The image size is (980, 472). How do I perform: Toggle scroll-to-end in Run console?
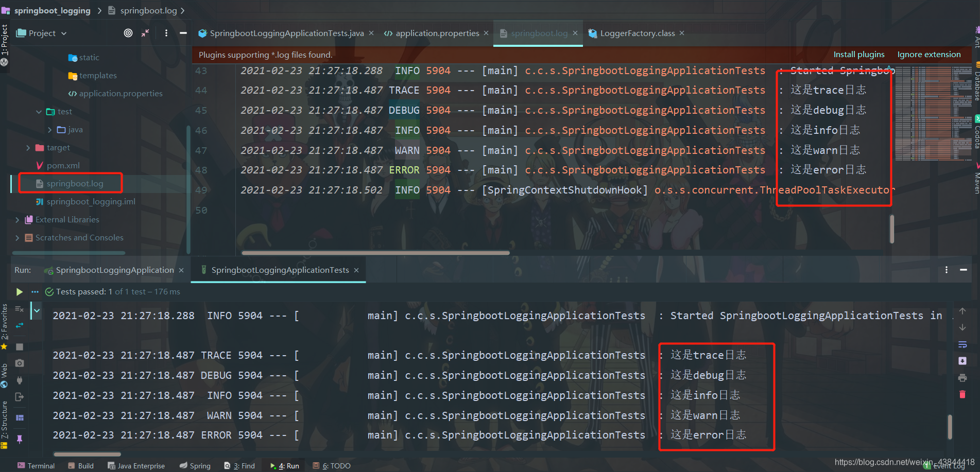pos(962,361)
